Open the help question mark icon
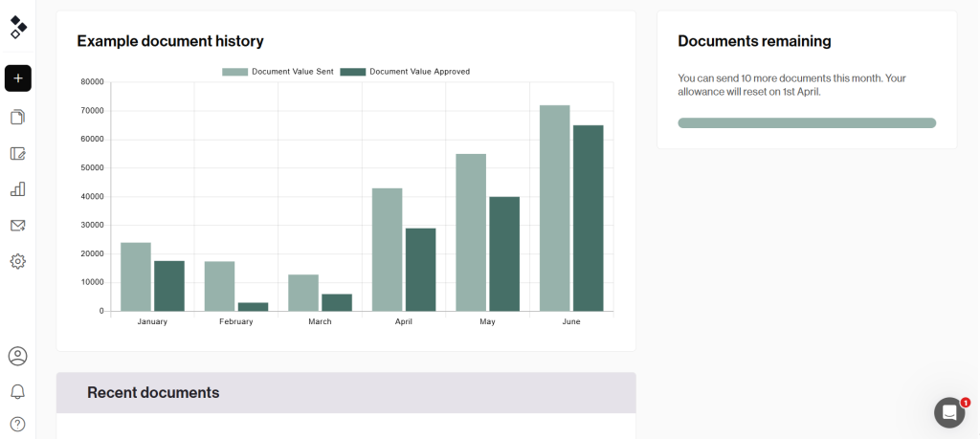This screenshot has height=439, width=980. click(17, 424)
